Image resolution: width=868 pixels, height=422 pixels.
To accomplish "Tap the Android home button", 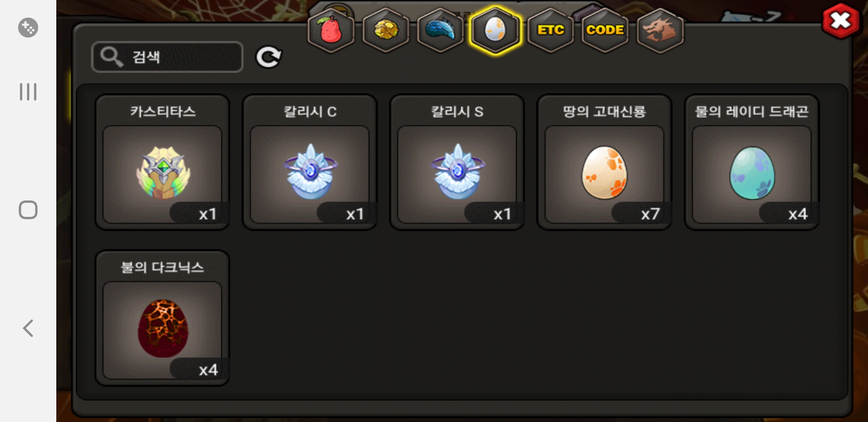I will click(x=28, y=210).
